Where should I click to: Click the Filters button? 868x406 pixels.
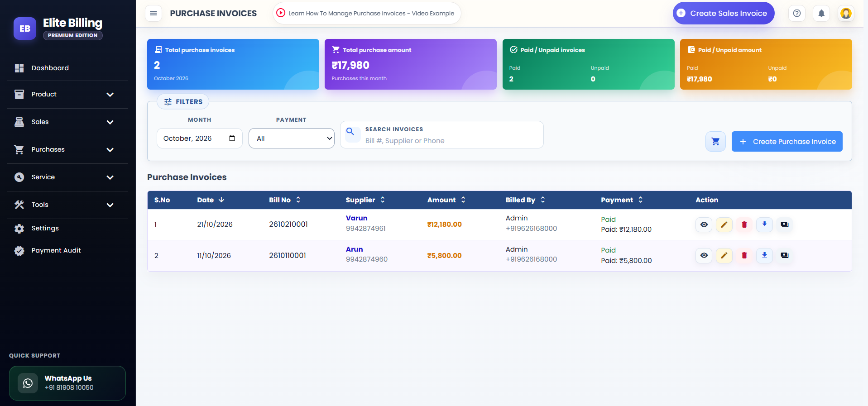coord(183,102)
